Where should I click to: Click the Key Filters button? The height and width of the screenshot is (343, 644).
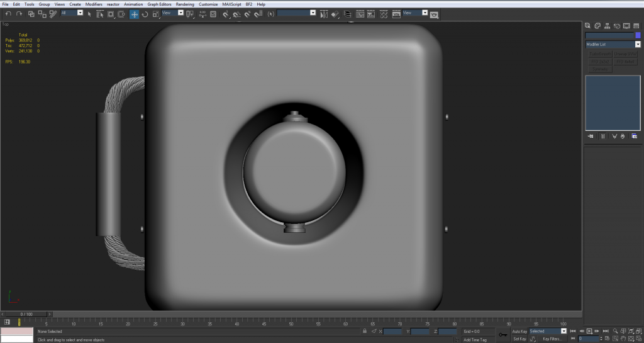pos(552,339)
